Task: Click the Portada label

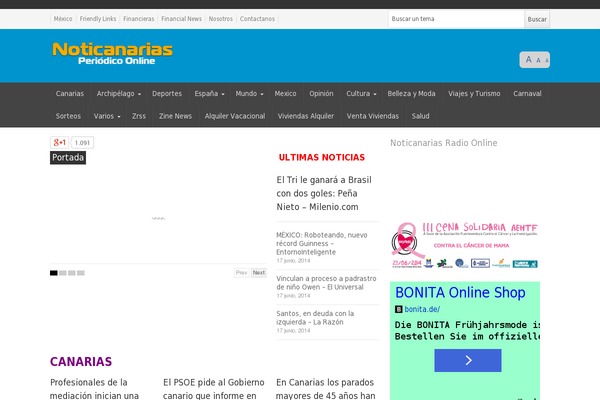Action: point(68,158)
